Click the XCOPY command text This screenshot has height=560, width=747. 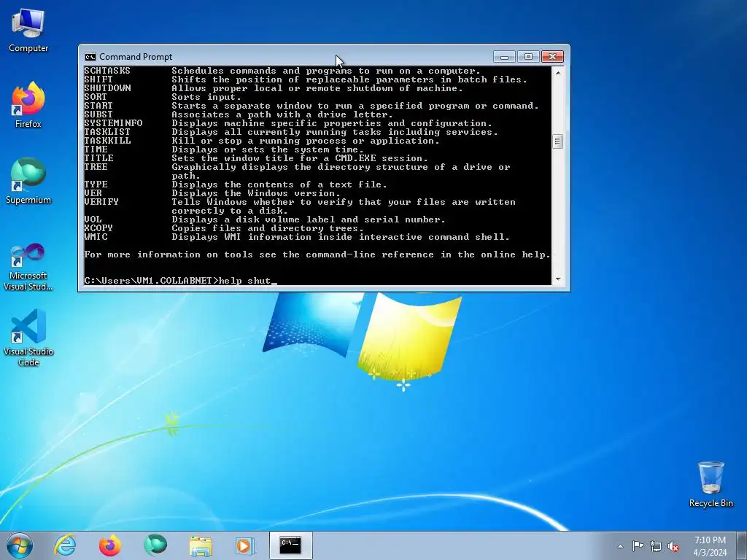[x=98, y=228]
